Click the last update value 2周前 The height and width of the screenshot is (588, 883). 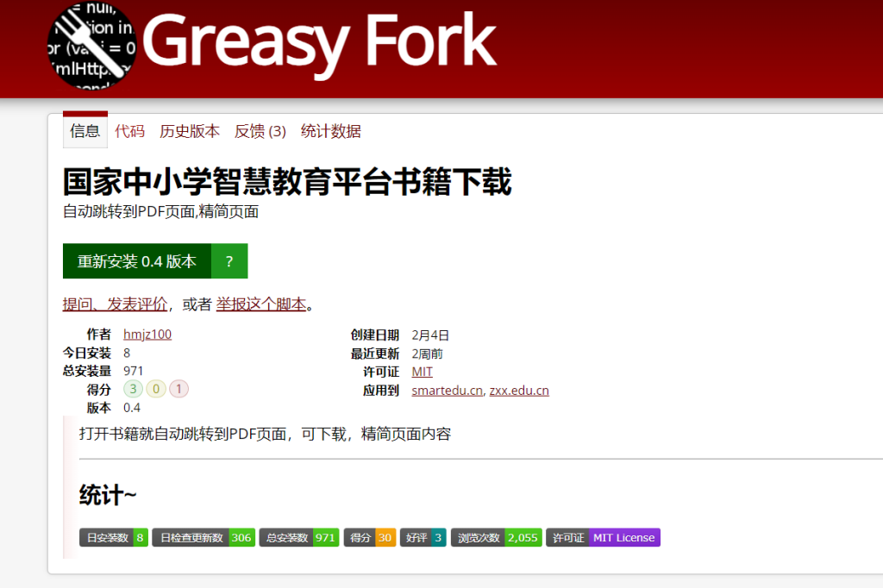point(428,353)
